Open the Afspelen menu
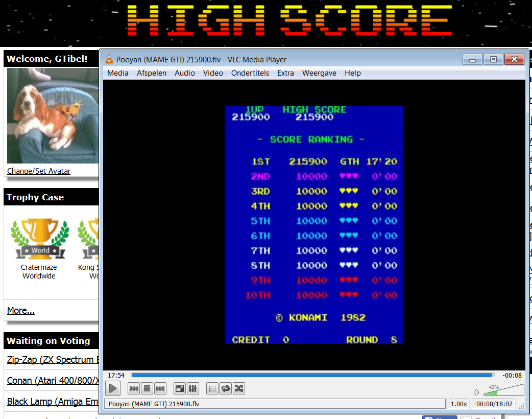Viewport: 532px width, 419px height. [152, 73]
